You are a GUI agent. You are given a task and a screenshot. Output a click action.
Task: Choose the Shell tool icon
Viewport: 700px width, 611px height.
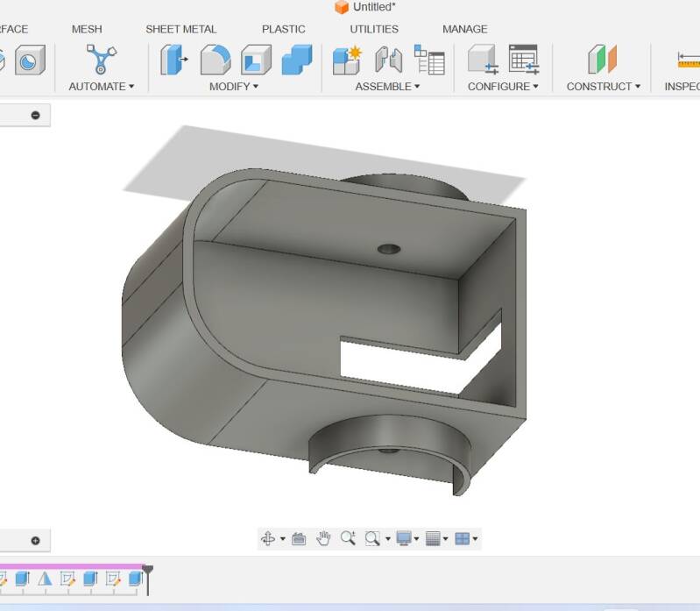click(x=256, y=60)
